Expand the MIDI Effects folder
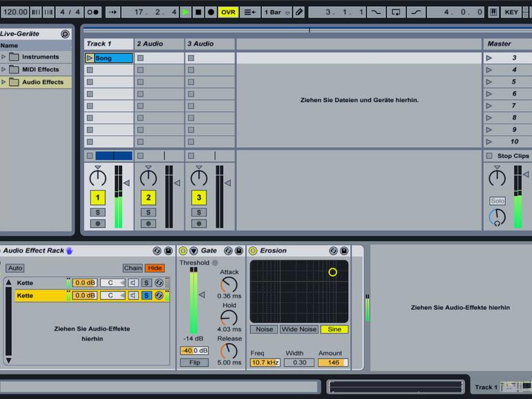The height and width of the screenshot is (399, 532). (x=3, y=69)
